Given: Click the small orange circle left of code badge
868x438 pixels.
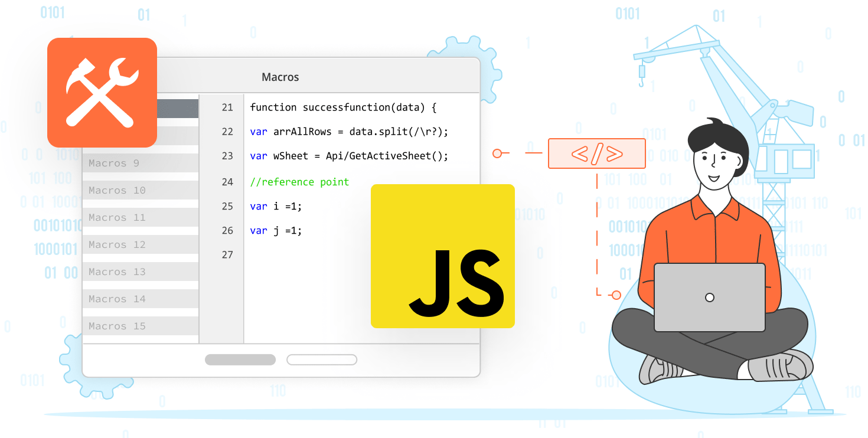Looking at the screenshot, I should pyautogui.click(x=497, y=153).
